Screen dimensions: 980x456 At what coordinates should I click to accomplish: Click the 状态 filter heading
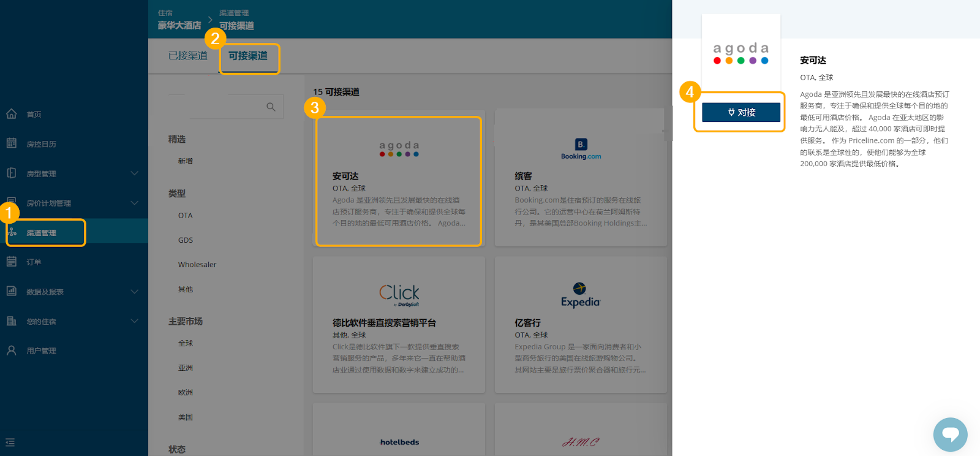pos(177,449)
